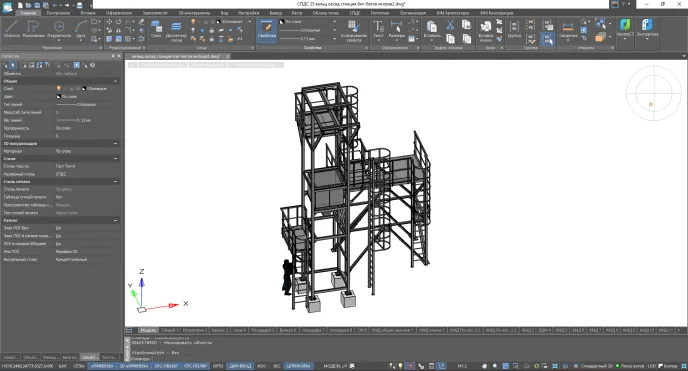Toggle ШТРИХОВКА in status bar
Viewport: 688px width, 371px height.
[x=299, y=366]
